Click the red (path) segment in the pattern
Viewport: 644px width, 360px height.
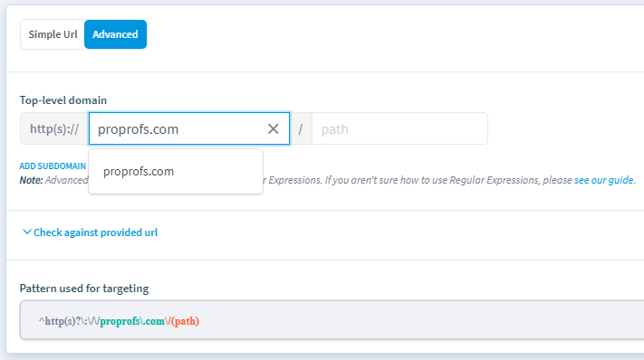[x=186, y=321]
